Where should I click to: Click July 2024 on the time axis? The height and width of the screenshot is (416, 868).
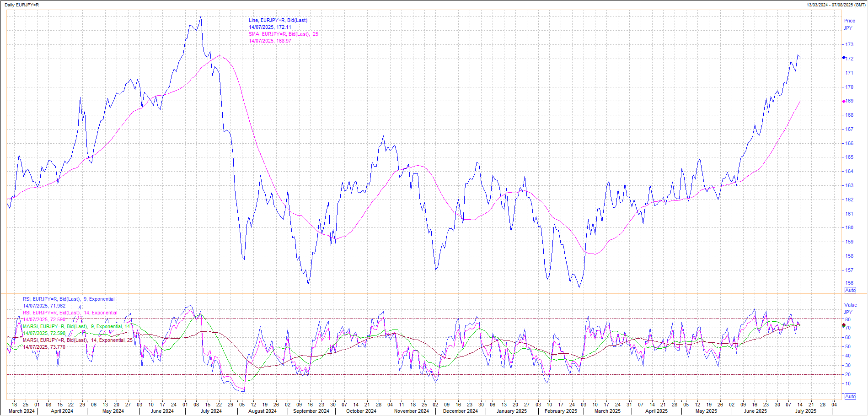tap(211, 411)
